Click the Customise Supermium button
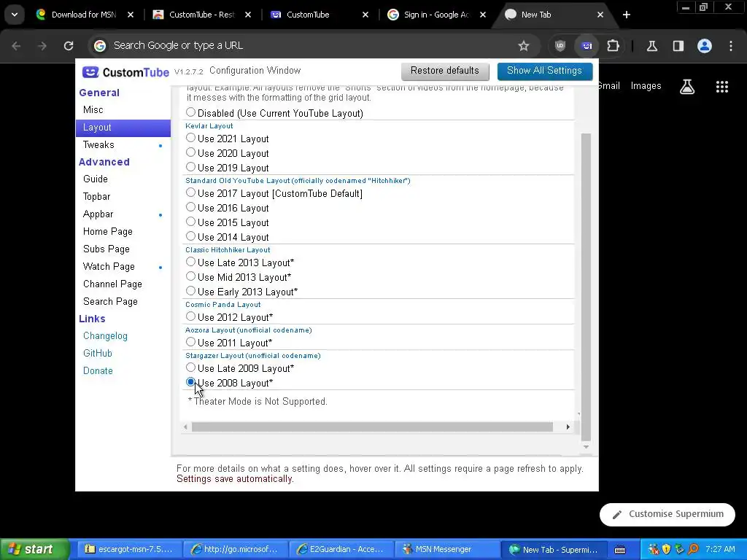 click(667, 514)
